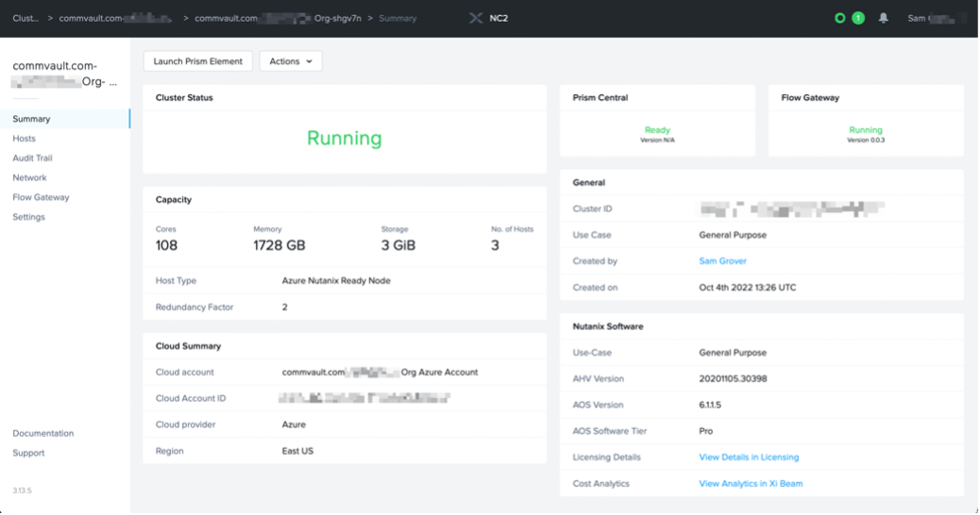Open Network in the sidebar
Screen dimensions: 980x515
(x=29, y=178)
